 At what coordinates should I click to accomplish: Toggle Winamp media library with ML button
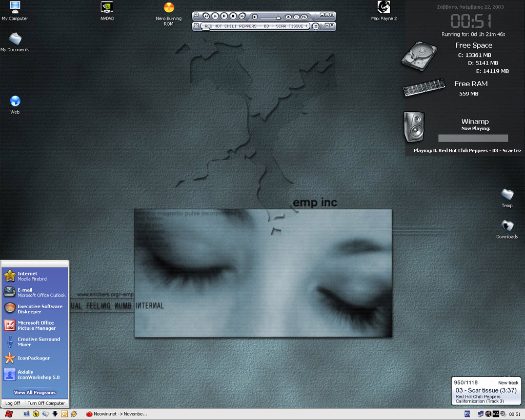click(x=304, y=17)
